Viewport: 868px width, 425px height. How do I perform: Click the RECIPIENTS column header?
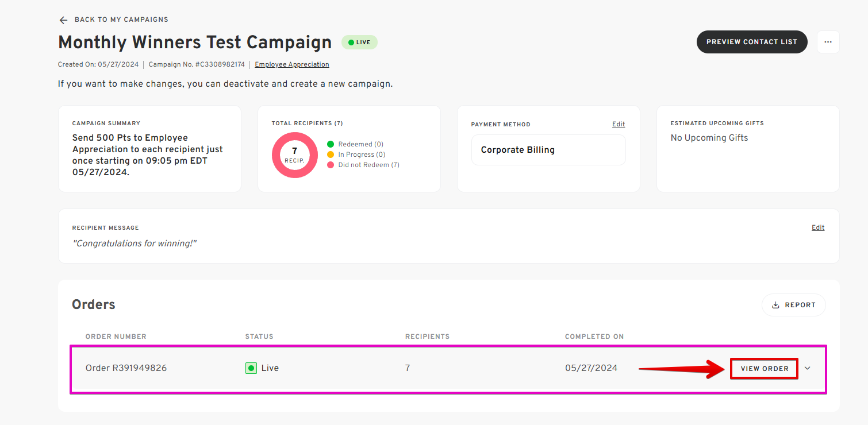[427, 337]
